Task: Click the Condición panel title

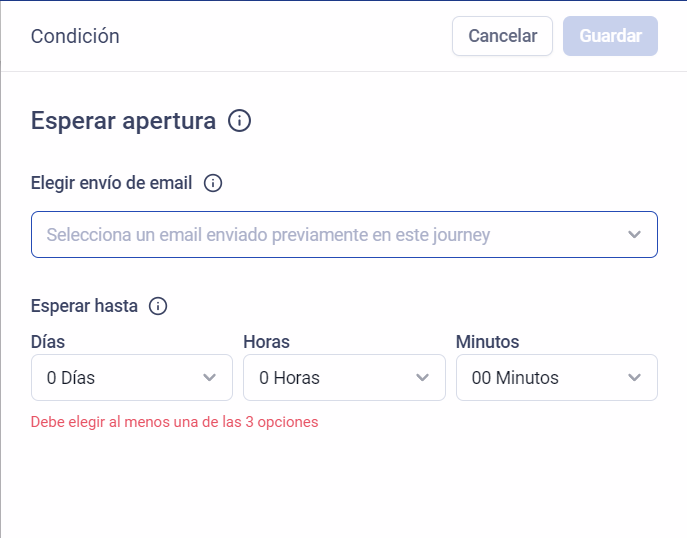Action: point(75,36)
